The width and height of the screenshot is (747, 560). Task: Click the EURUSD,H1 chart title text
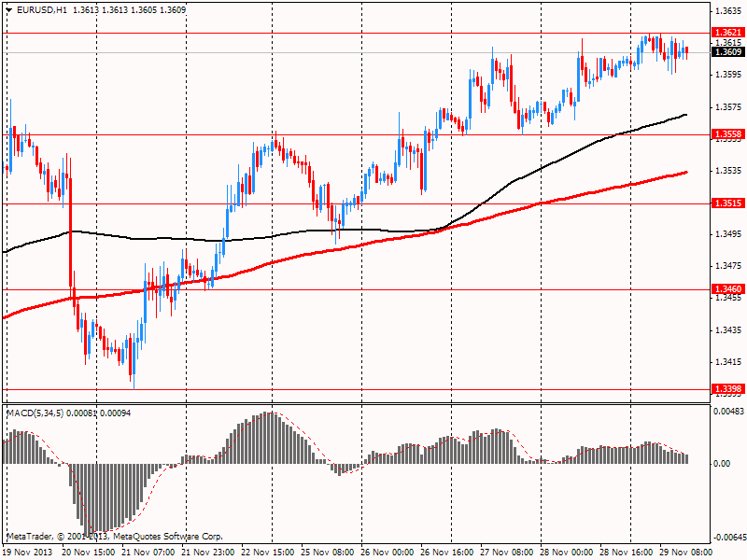(41, 9)
